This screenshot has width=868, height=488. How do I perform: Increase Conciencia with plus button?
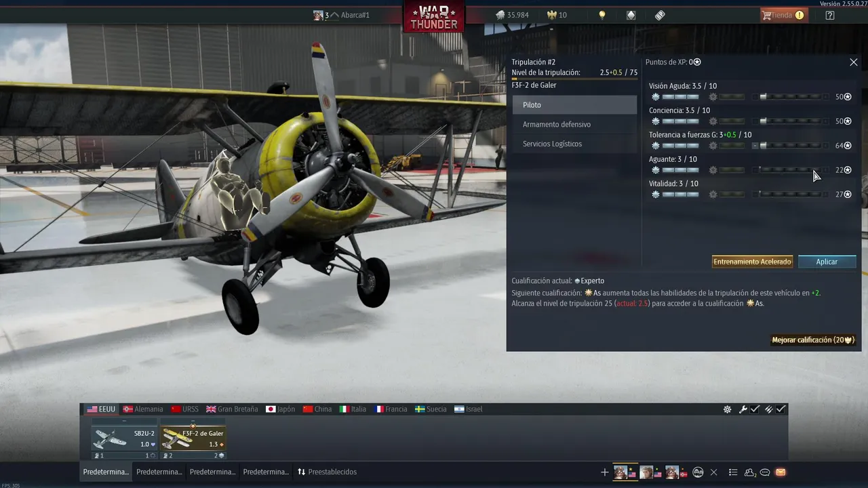point(825,121)
